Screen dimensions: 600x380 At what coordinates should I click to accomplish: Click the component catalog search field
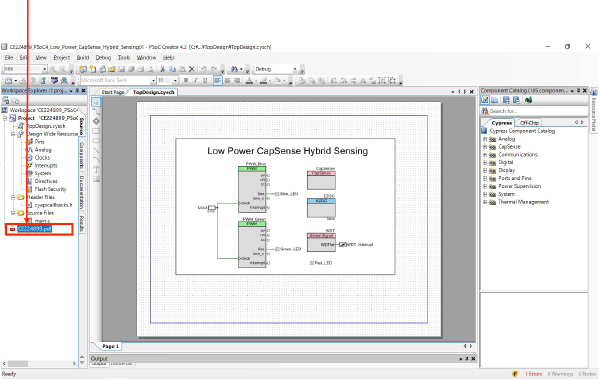pyautogui.click(x=538, y=111)
